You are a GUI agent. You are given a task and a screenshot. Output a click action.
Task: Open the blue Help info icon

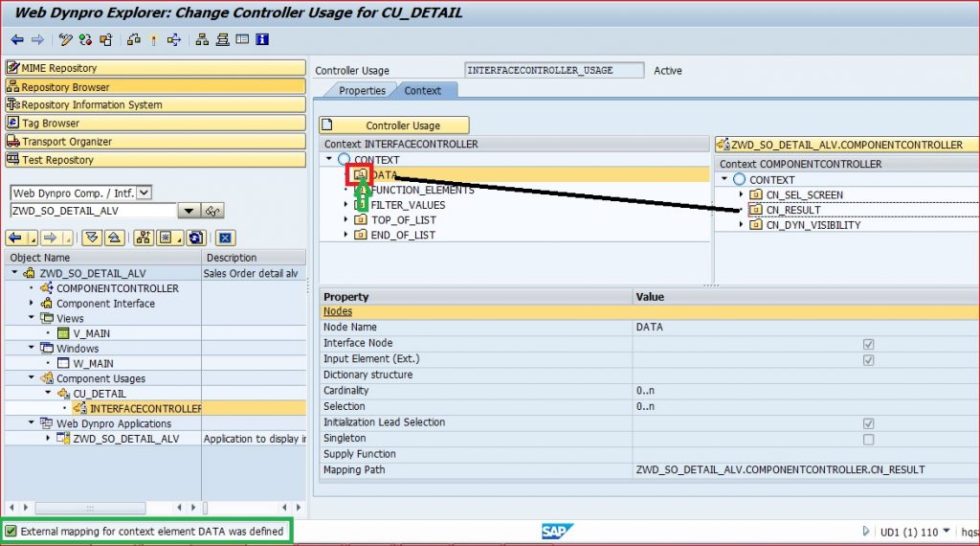262,40
